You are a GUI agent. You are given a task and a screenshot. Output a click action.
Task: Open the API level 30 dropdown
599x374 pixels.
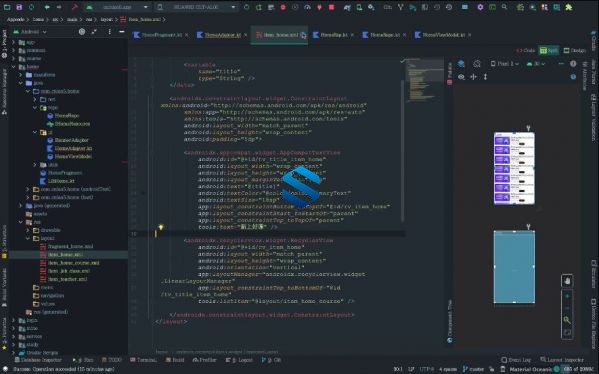click(x=535, y=64)
